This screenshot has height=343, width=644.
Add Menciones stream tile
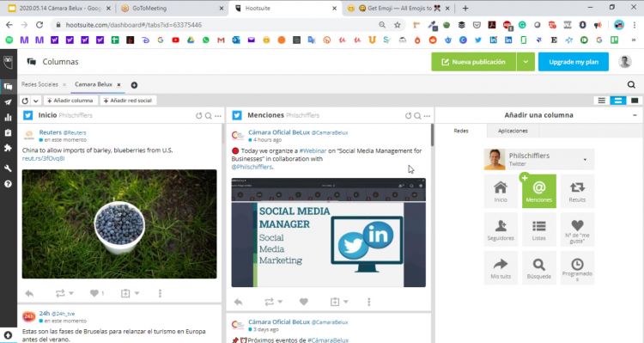pos(539,191)
